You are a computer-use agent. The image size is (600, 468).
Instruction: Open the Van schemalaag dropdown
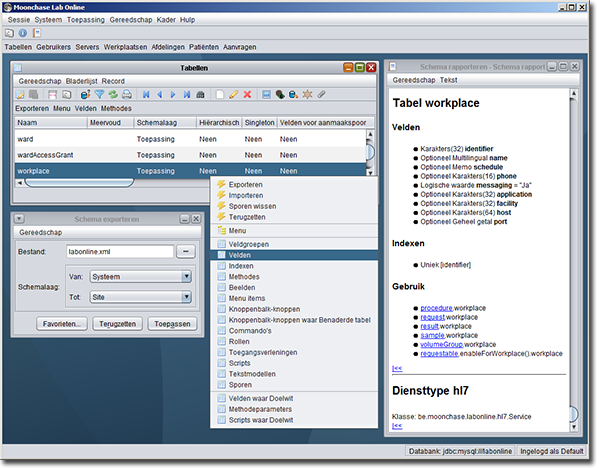186,276
